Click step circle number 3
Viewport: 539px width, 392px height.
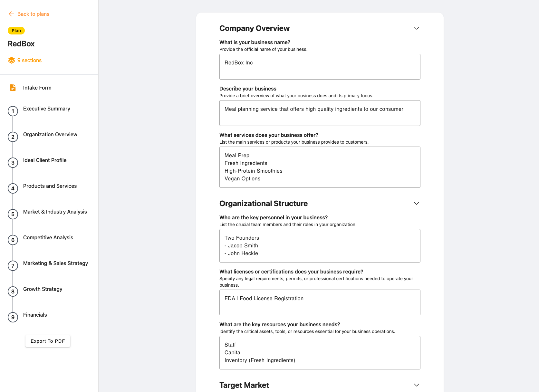[13, 163]
